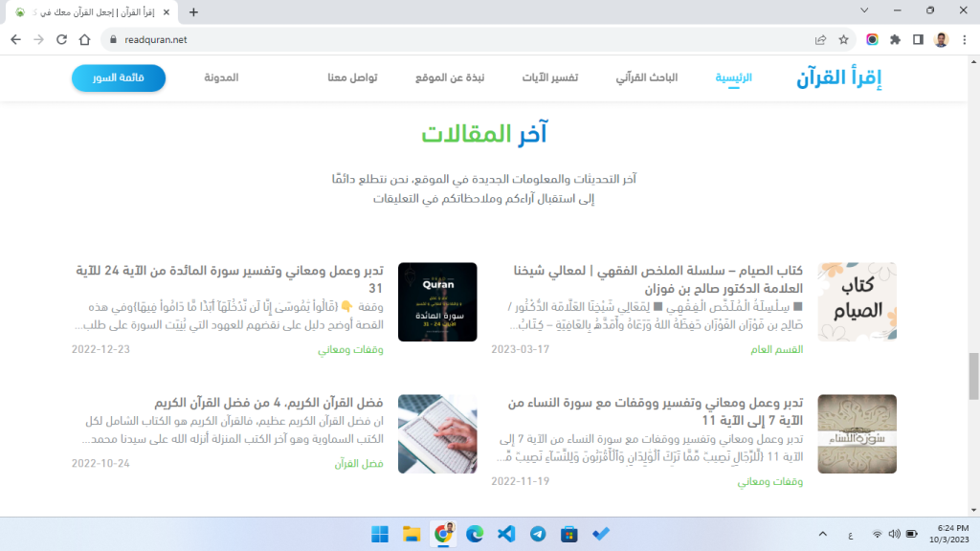Screen dimensions: 980x551
Task: Click the date 2022-11-19
Action: (520, 481)
